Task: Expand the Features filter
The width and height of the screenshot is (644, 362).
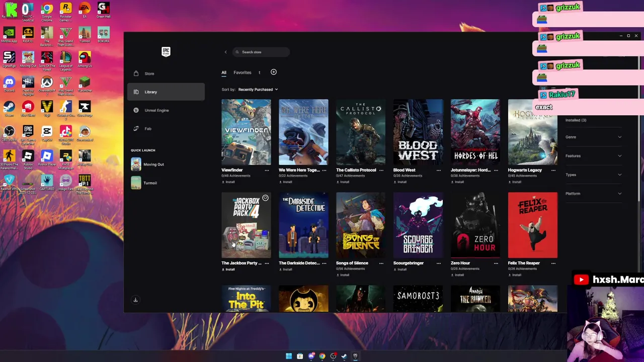Action: pos(593,156)
